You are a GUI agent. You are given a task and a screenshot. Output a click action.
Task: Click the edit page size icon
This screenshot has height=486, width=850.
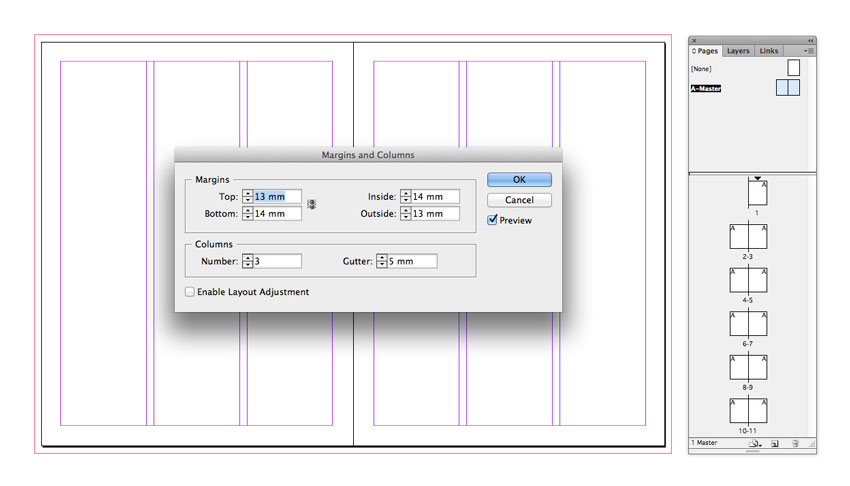(754, 443)
